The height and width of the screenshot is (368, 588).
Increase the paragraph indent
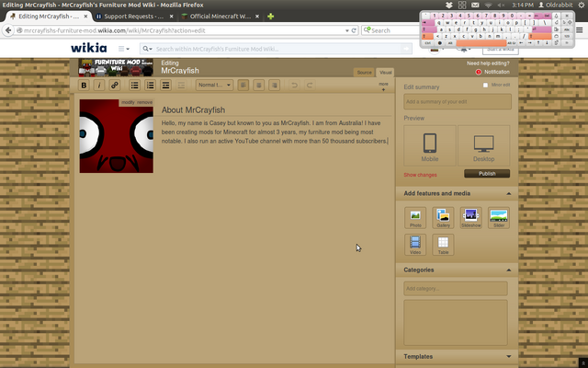(165, 86)
